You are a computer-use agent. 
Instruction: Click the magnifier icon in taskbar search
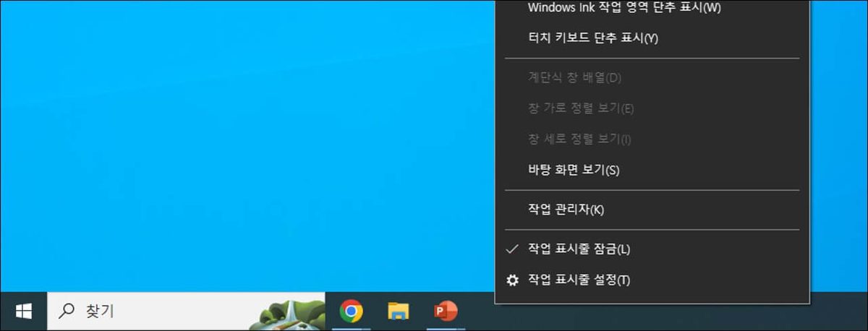coord(66,311)
